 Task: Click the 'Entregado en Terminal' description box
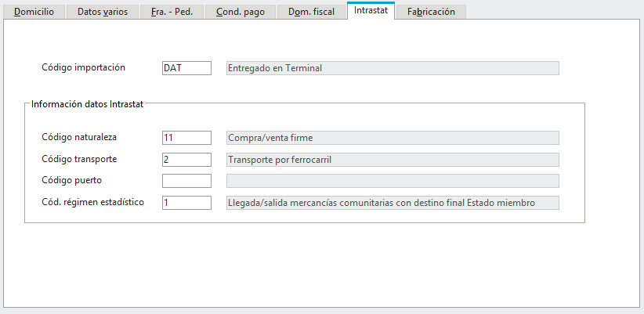pos(392,68)
